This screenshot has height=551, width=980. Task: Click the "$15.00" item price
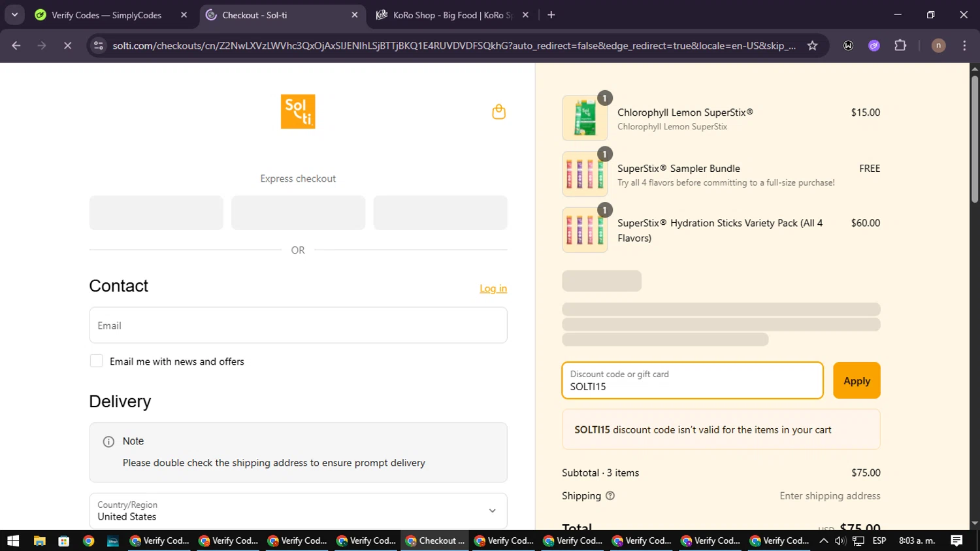[866, 112]
